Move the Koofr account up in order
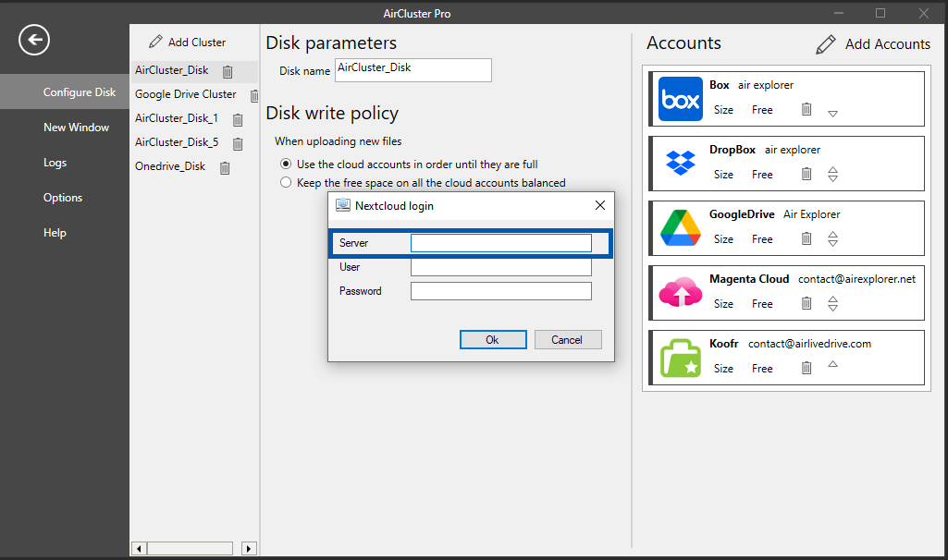Screen dimensions: 948x560 [832, 364]
